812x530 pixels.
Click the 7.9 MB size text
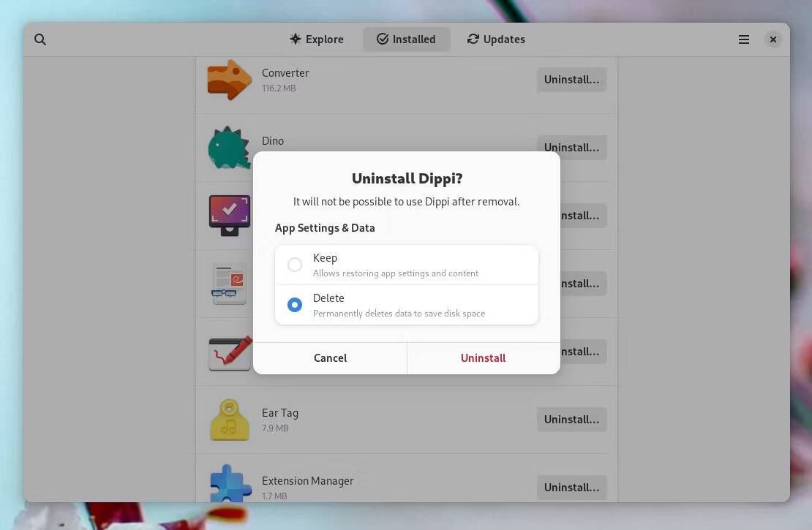point(275,428)
